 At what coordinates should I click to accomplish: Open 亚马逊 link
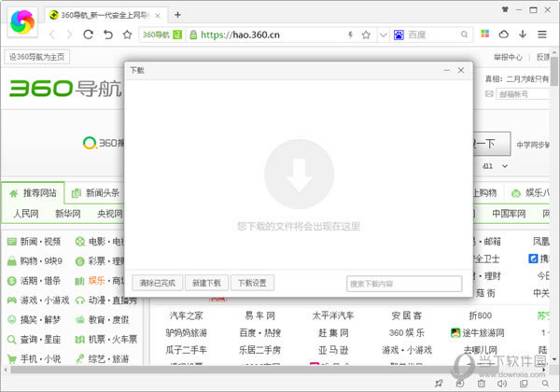pos(333,350)
